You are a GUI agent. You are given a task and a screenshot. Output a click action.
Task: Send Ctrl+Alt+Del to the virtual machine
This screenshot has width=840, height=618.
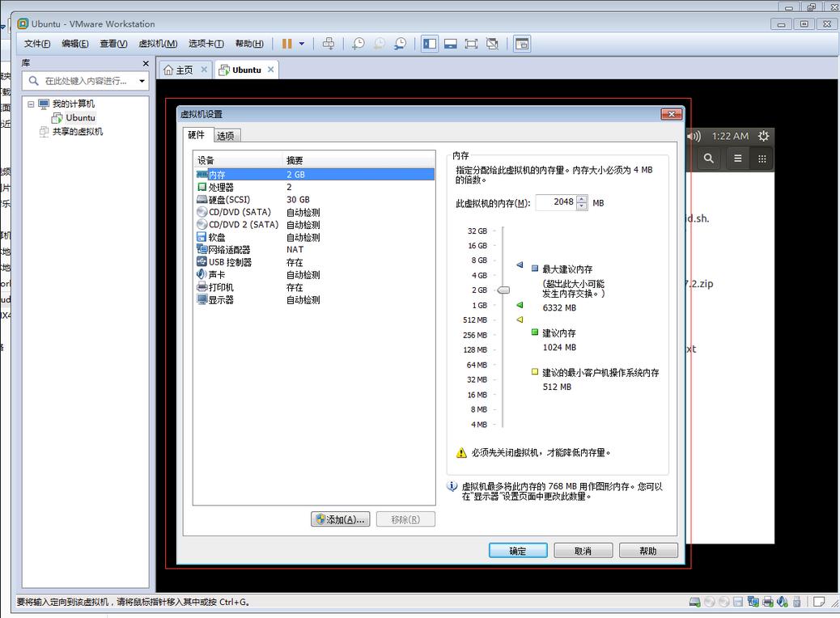(x=329, y=44)
